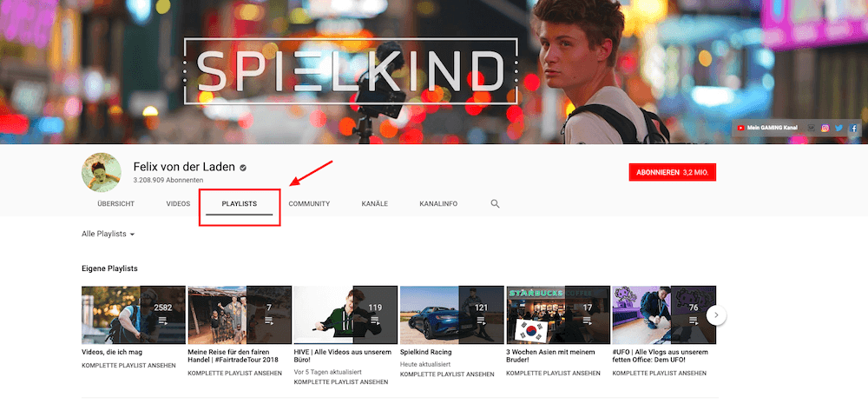Click the "3 Wochen Asien mit meinem Bruder" title
This screenshot has width=868, height=404.
coord(551,356)
